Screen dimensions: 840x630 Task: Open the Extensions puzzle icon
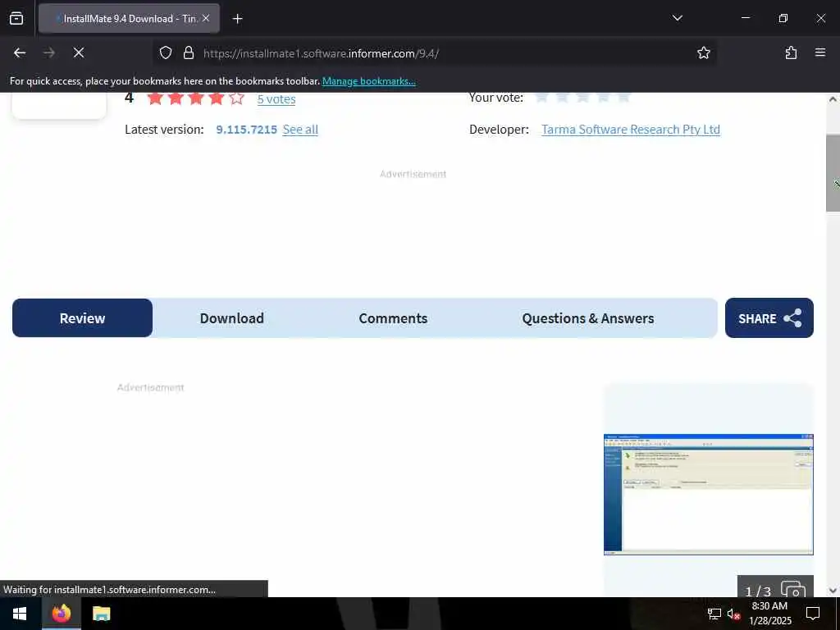[x=791, y=52]
